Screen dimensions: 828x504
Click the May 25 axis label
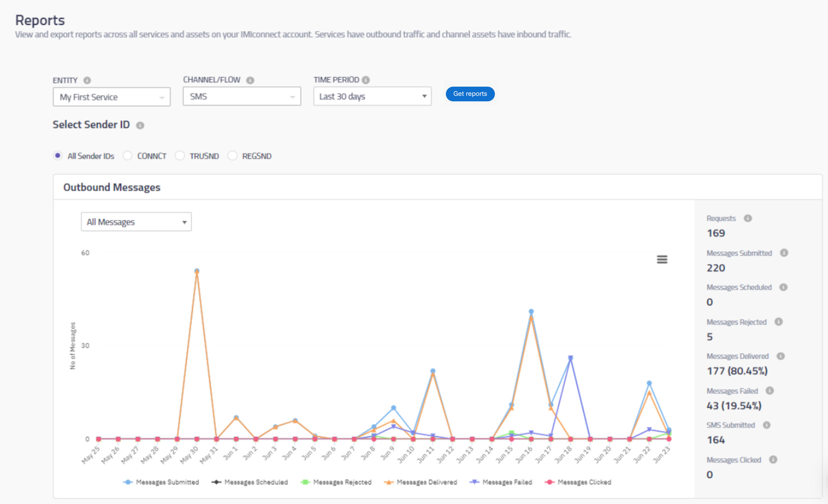click(91, 455)
